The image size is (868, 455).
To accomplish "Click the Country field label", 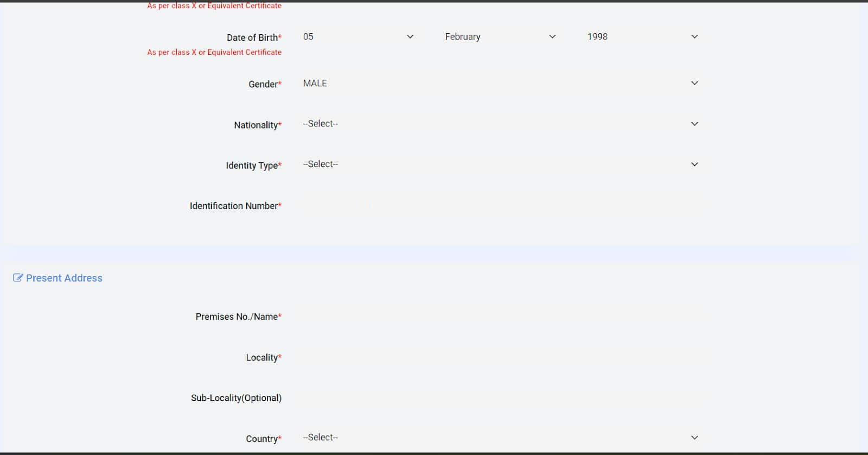I will click(264, 439).
